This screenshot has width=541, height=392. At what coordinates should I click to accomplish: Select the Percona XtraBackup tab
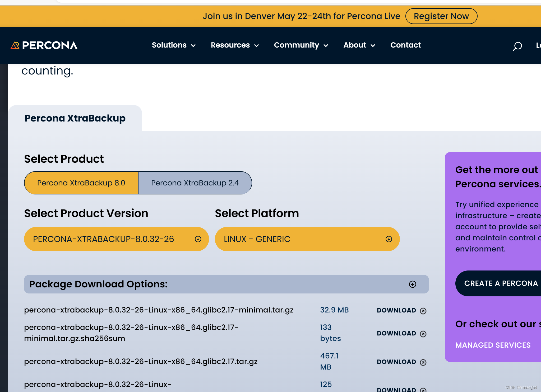pos(75,118)
